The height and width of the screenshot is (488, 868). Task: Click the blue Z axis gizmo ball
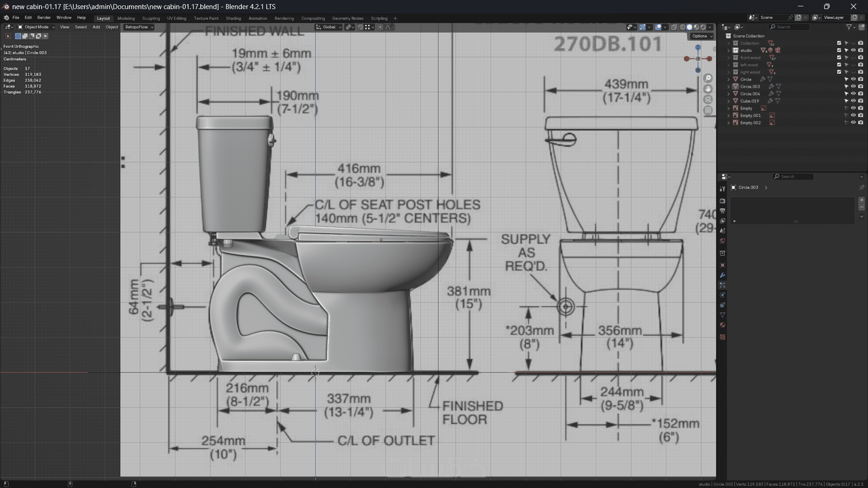coord(698,47)
